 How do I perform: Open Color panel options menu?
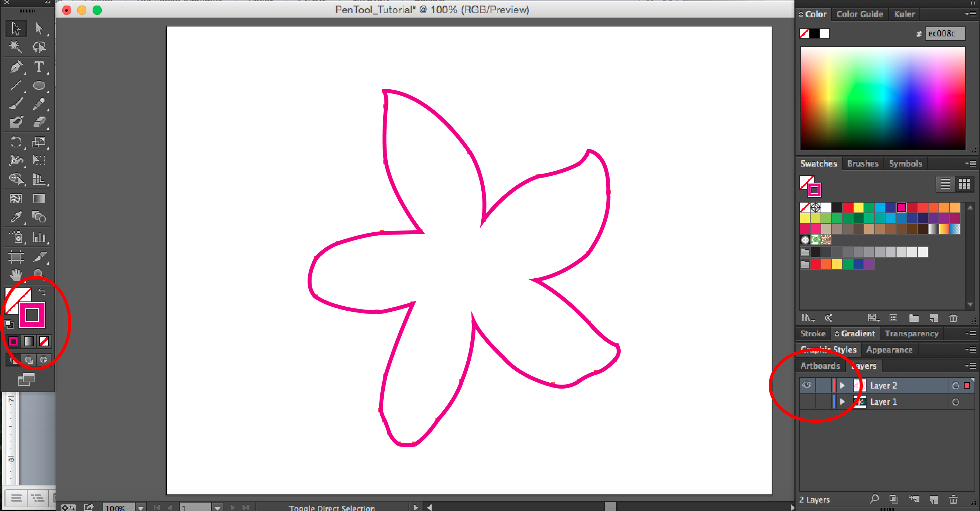coord(970,14)
